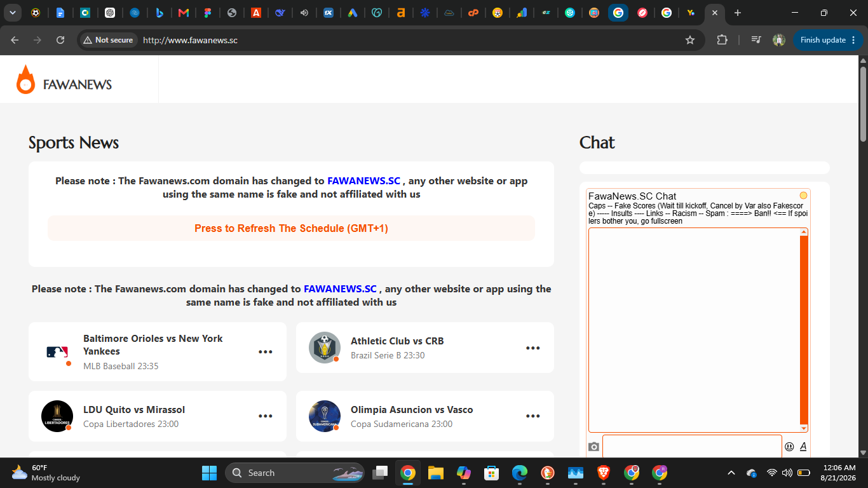Expand options for Olimpia Asuncion vs Vasco

tap(533, 416)
